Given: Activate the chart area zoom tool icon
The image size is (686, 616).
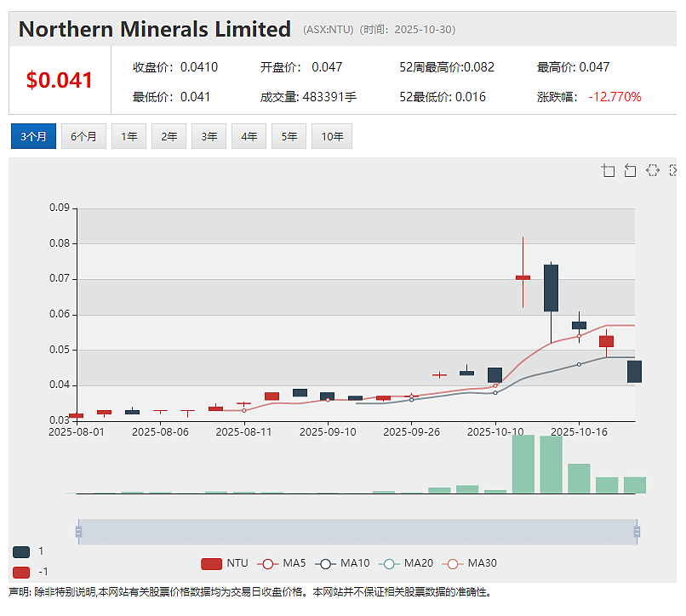Looking at the screenshot, I should (x=608, y=170).
